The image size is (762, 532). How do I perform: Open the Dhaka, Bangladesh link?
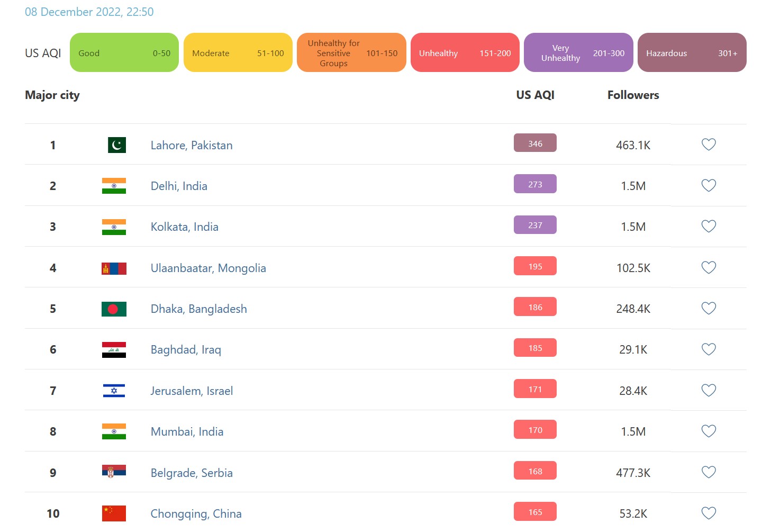[x=199, y=309]
